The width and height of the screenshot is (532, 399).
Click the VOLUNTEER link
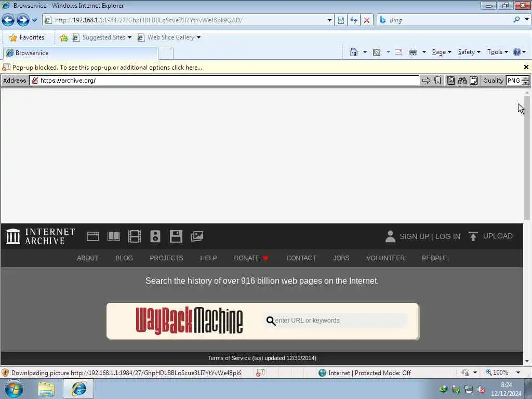coord(385,258)
